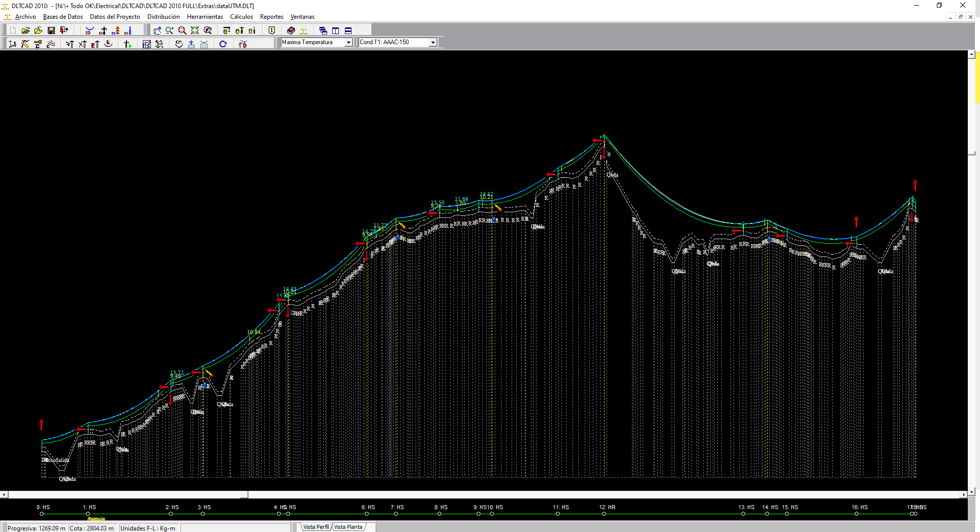Image resolution: width=980 pixels, height=532 pixels.
Task: Open the Reportes menu
Action: tap(271, 17)
